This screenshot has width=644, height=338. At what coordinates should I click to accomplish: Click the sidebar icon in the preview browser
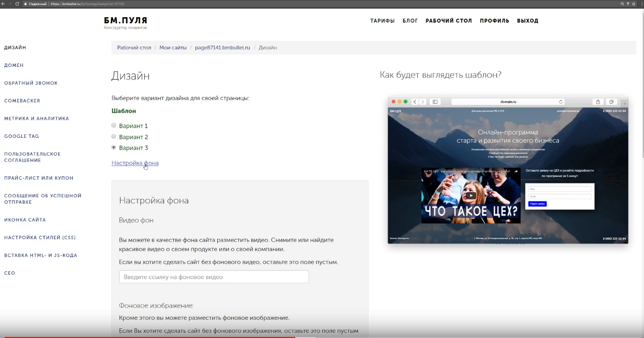435,102
